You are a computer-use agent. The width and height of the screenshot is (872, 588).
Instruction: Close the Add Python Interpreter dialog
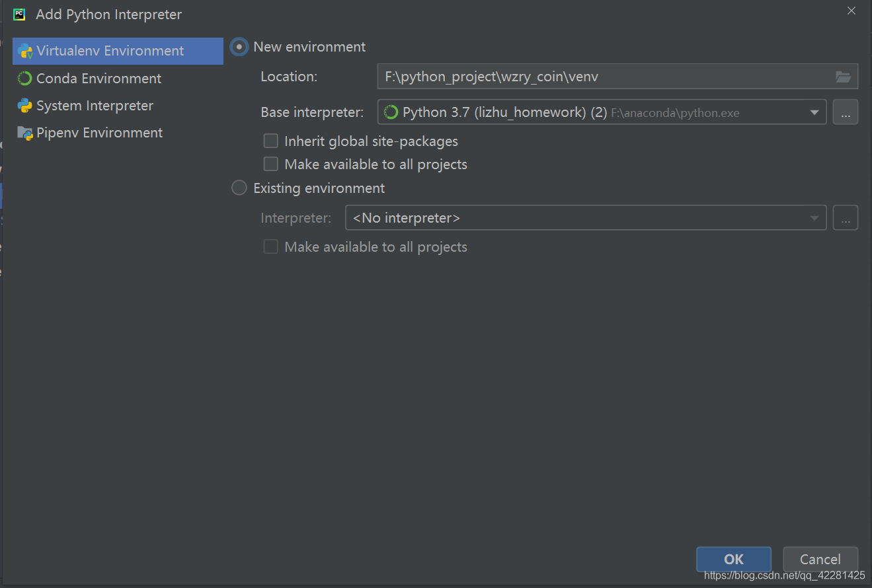coord(852,11)
